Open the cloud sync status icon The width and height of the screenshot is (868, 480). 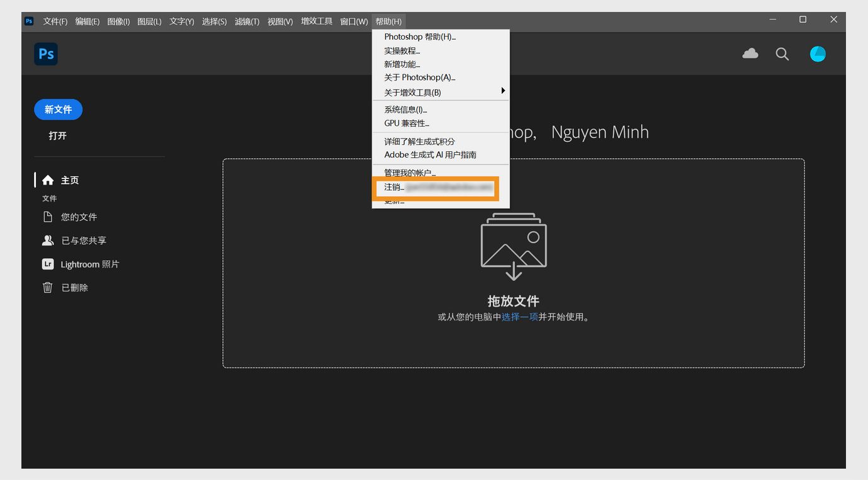(750, 54)
